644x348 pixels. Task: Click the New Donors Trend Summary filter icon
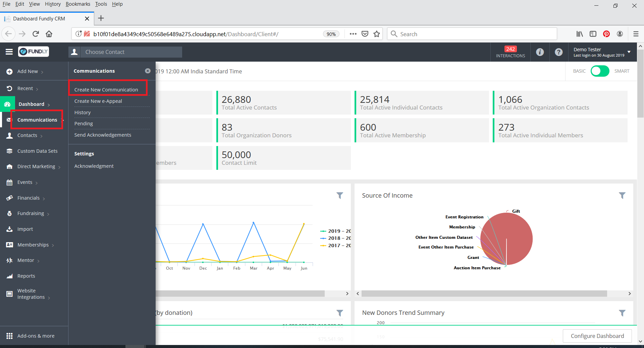tap(622, 313)
